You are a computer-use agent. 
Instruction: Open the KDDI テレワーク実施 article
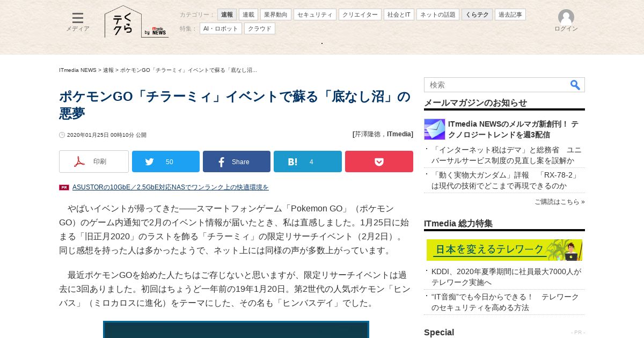(x=507, y=277)
